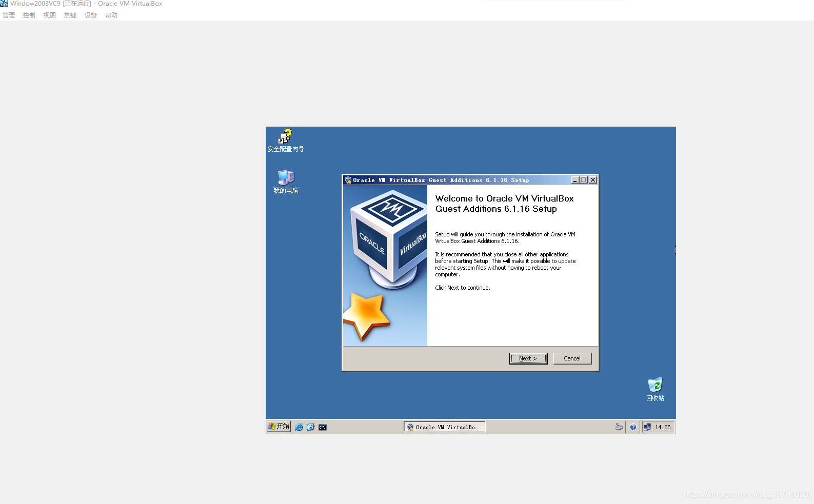Screen dimensions: 814x504
Task: Close the Guest Additions setup window
Action: point(593,180)
